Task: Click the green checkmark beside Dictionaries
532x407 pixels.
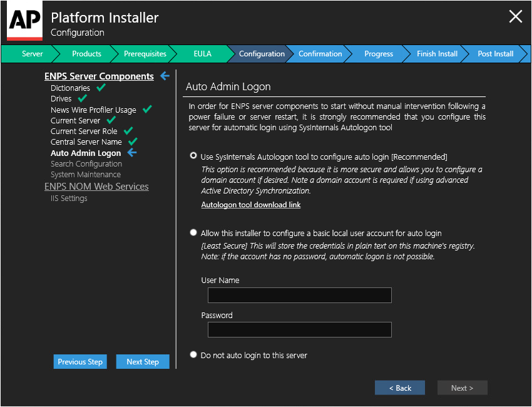Action: click(101, 88)
